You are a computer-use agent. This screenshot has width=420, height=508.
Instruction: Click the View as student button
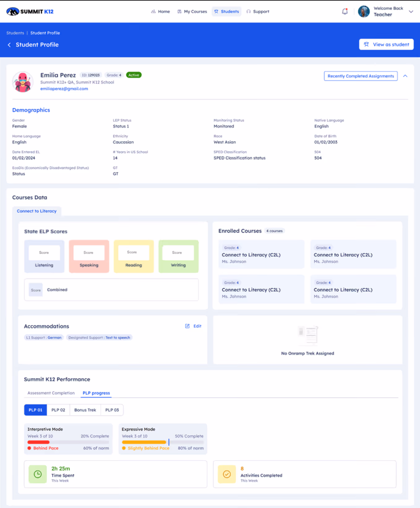(x=386, y=45)
